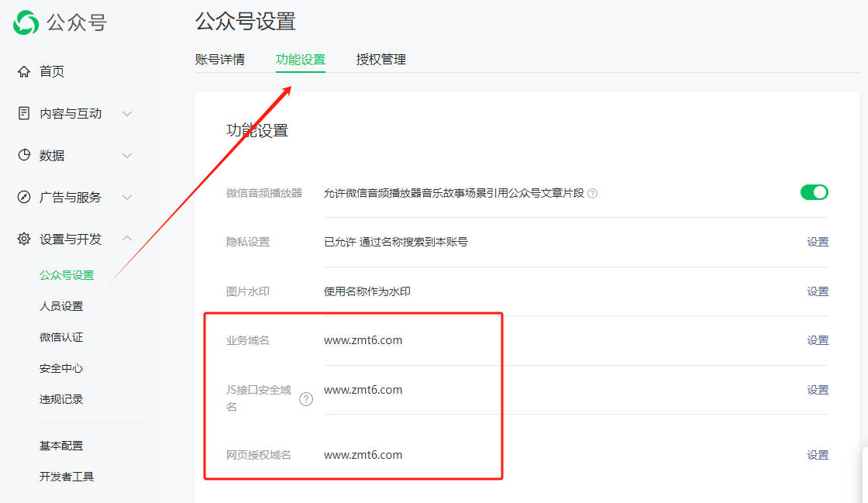Click www.zmt6.com in JS接口安全域名 row
This screenshot has width=868, height=503.
363,390
